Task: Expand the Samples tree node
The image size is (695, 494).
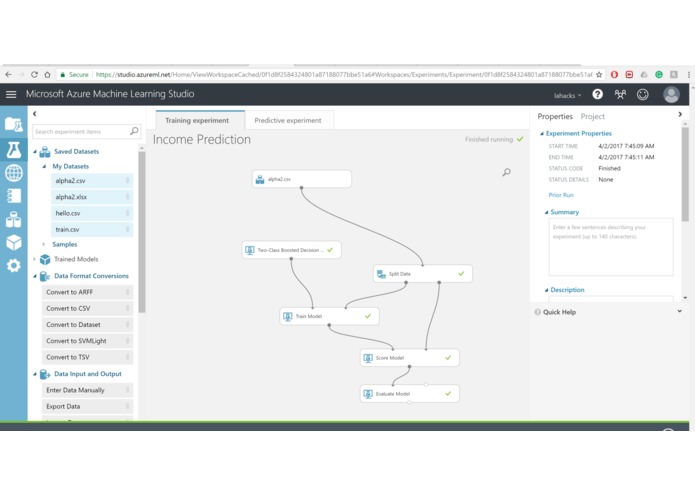Action: pyautogui.click(x=43, y=244)
